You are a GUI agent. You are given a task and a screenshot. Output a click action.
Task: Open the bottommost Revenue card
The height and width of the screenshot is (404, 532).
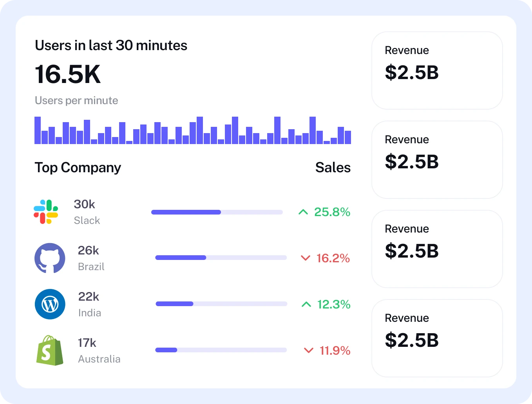(437, 338)
